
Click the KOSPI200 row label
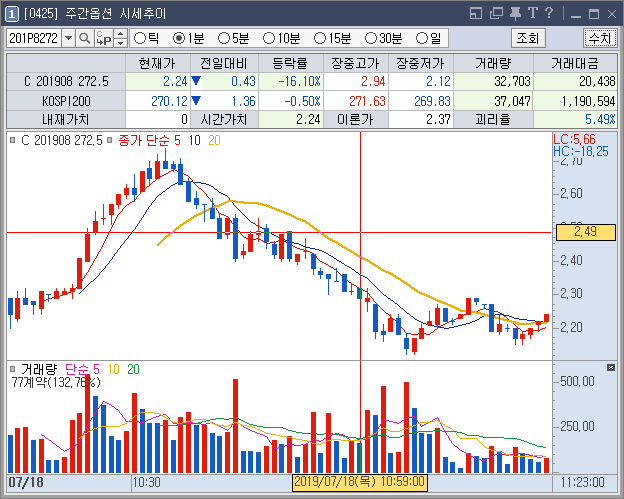coord(66,101)
